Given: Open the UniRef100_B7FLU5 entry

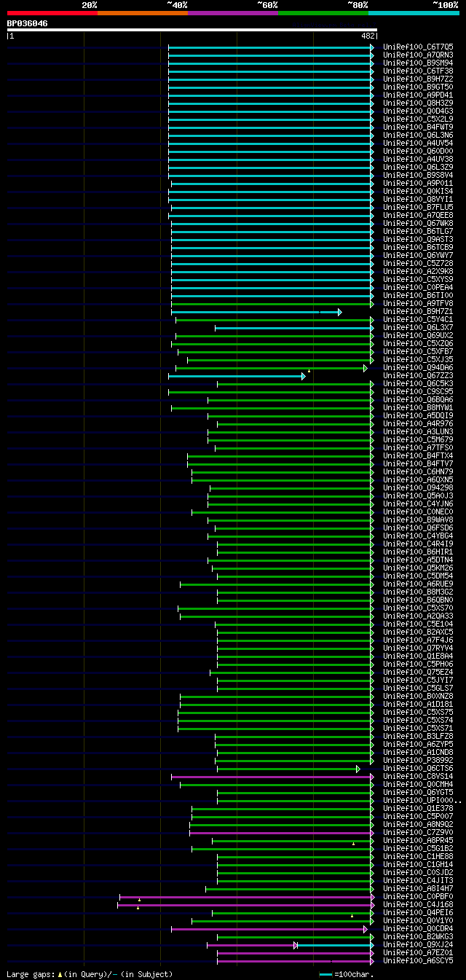Looking at the screenshot, I should tap(418, 207).
